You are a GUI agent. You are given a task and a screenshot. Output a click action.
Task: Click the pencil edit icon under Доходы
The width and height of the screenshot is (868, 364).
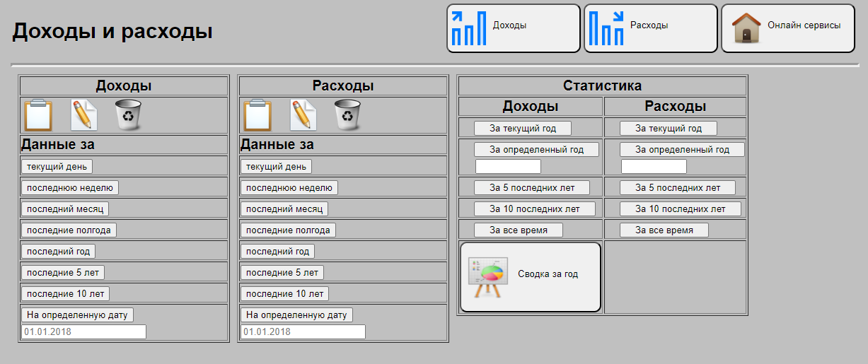coord(83,115)
